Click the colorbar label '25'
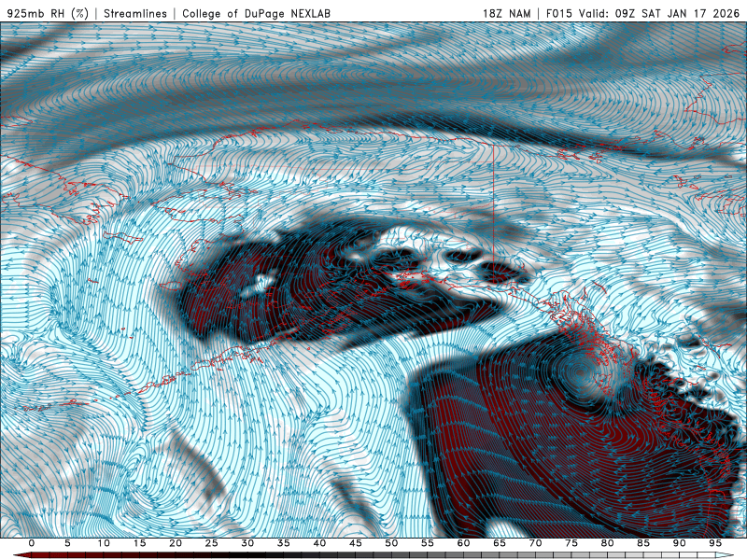This screenshot has width=747, height=560. click(212, 543)
